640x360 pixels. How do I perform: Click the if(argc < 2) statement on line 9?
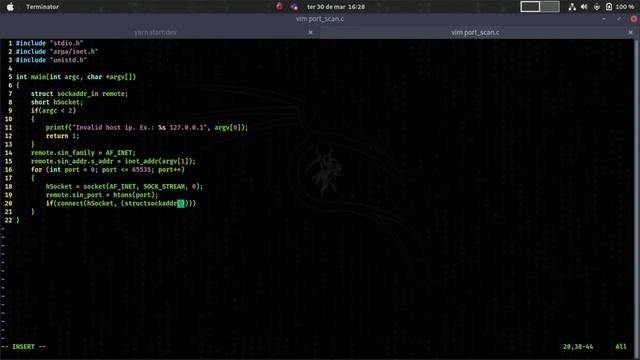(x=53, y=111)
